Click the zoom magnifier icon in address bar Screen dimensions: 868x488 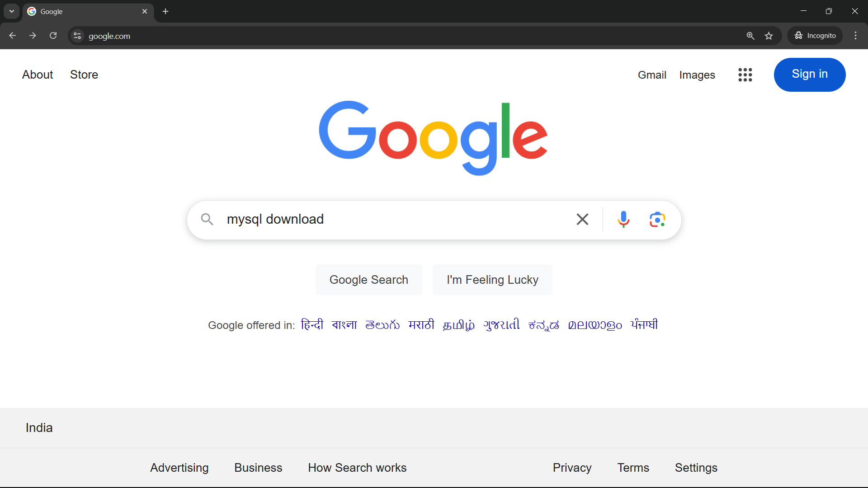coord(750,36)
